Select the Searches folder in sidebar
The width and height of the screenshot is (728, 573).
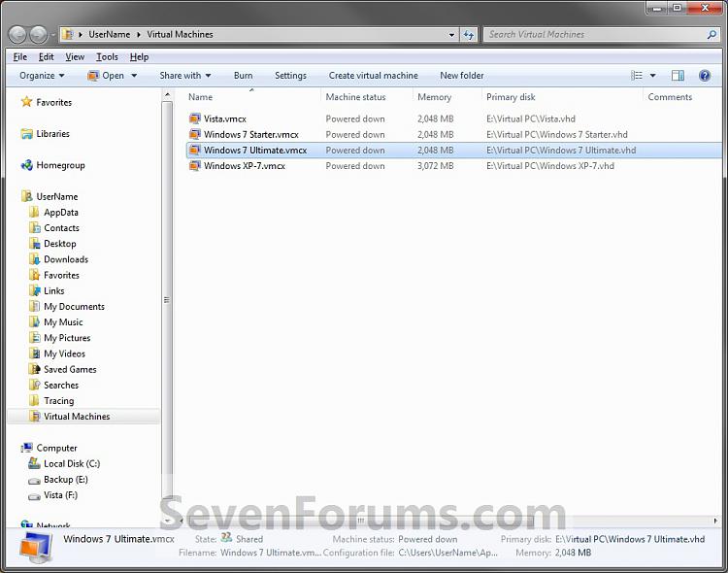point(61,386)
